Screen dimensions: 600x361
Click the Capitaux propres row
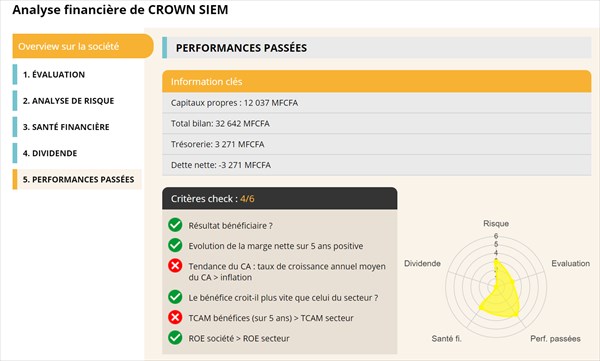tap(377, 103)
